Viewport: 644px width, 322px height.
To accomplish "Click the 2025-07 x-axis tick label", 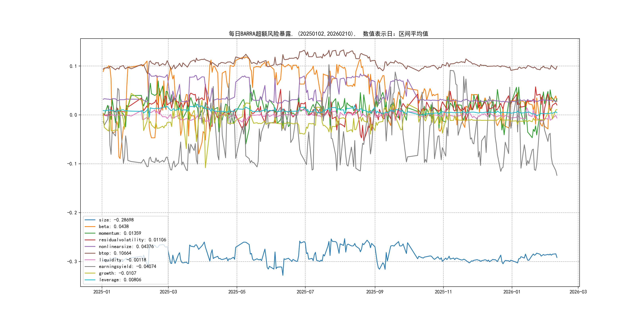I will (305, 292).
